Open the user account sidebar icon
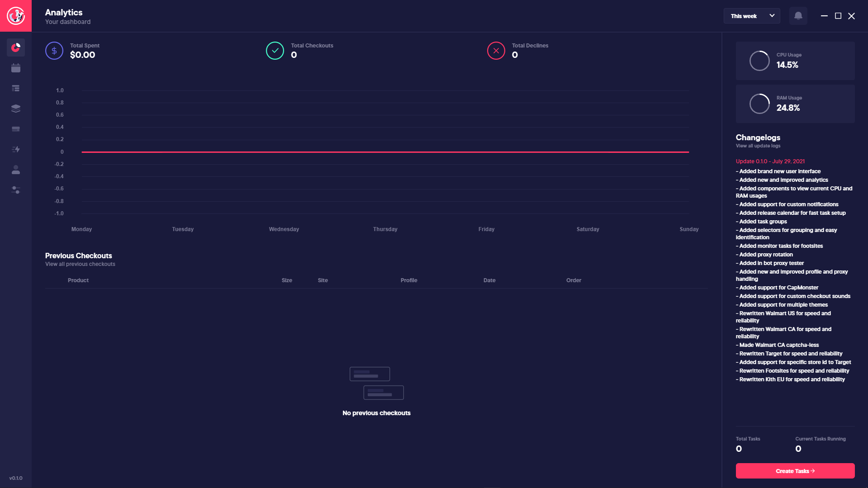The width and height of the screenshot is (868, 488). 16,170
